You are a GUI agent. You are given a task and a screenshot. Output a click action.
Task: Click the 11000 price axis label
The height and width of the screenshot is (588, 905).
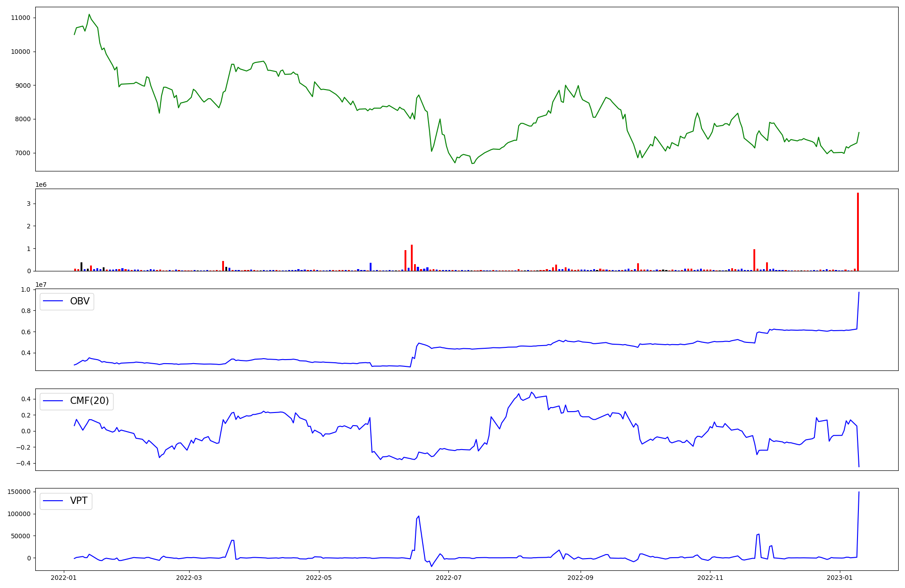tap(20, 18)
